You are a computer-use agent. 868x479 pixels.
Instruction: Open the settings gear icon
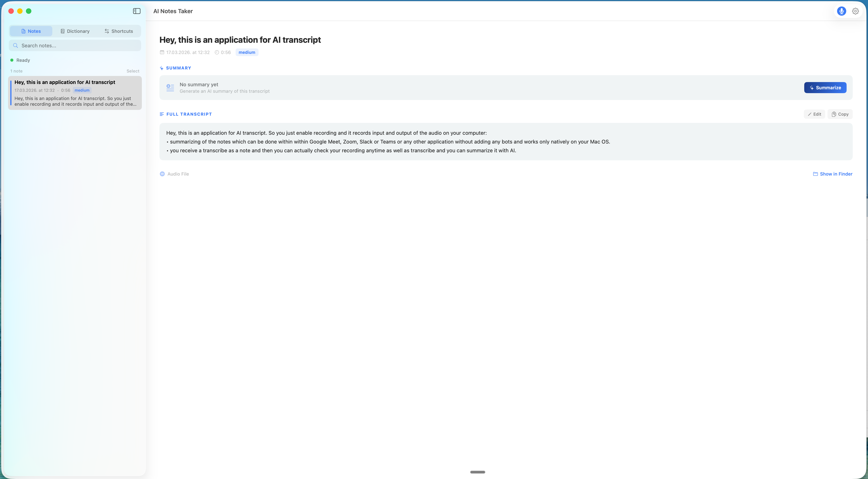click(x=856, y=11)
